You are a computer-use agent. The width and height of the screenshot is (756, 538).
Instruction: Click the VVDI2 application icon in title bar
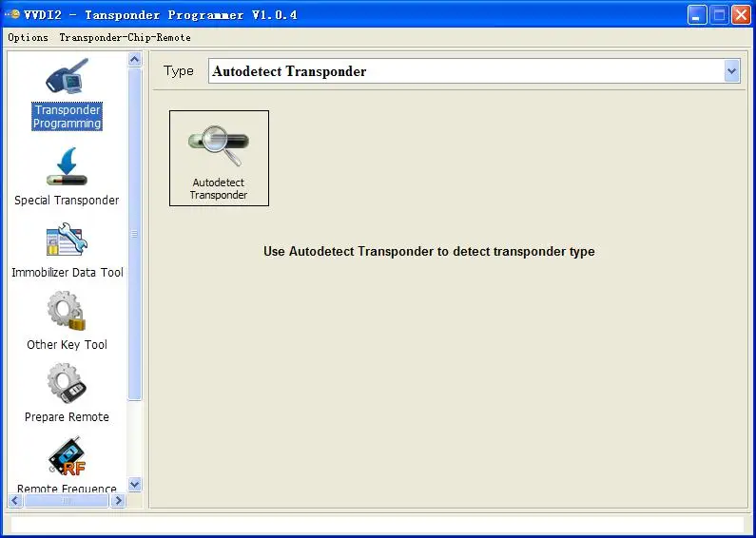12,14
